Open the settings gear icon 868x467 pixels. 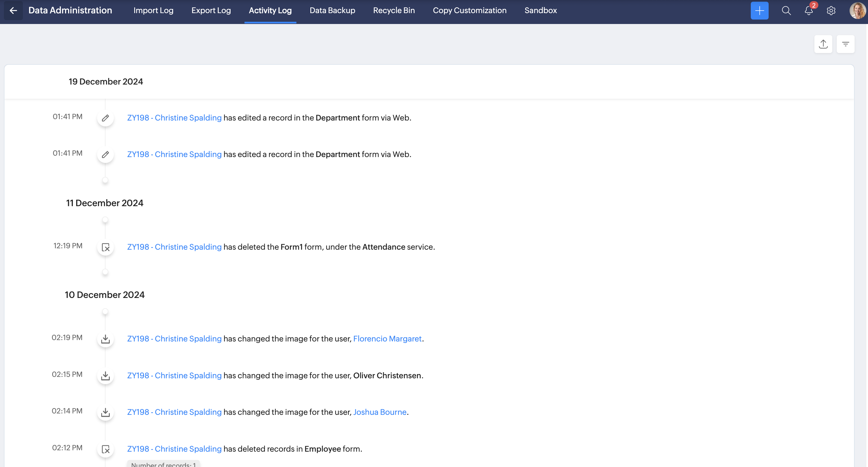[x=831, y=10]
